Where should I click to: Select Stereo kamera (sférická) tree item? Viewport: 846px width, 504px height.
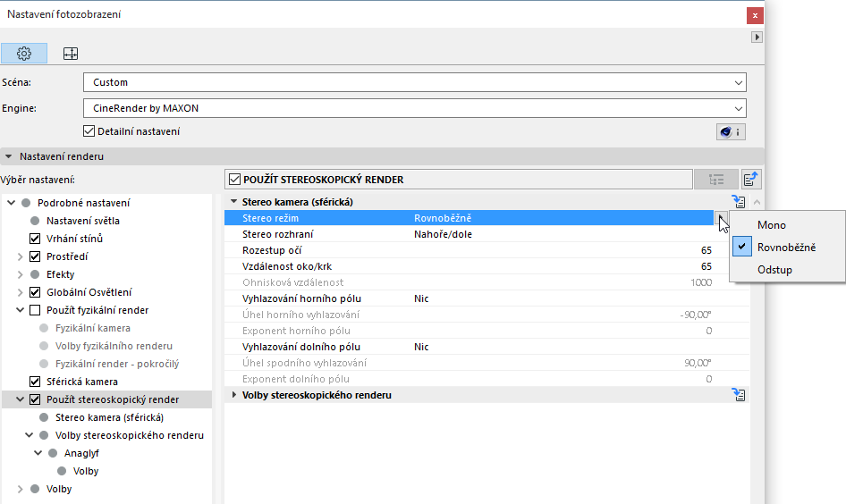[x=109, y=417]
